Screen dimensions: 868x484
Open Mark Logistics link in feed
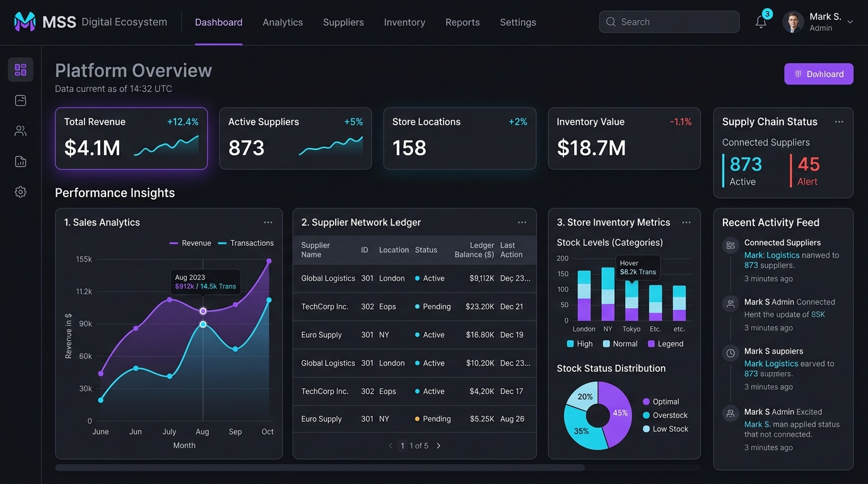pyautogui.click(x=771, y=364)
